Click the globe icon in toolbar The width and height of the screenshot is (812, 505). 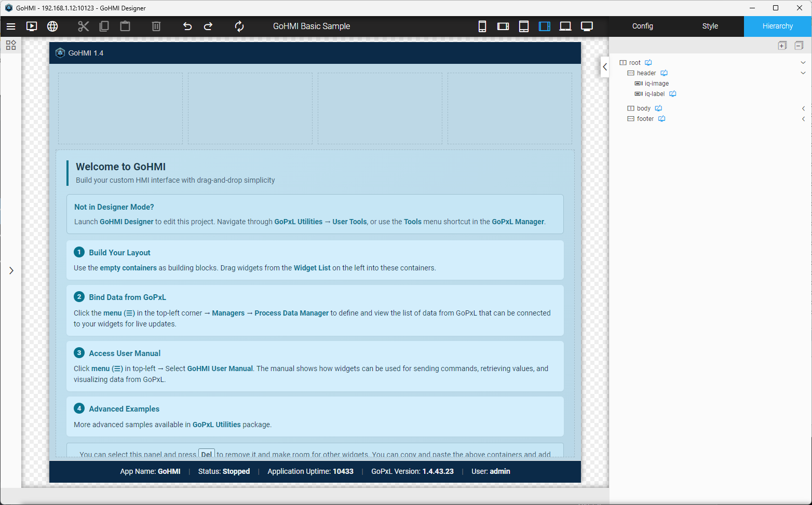point(52,26)
